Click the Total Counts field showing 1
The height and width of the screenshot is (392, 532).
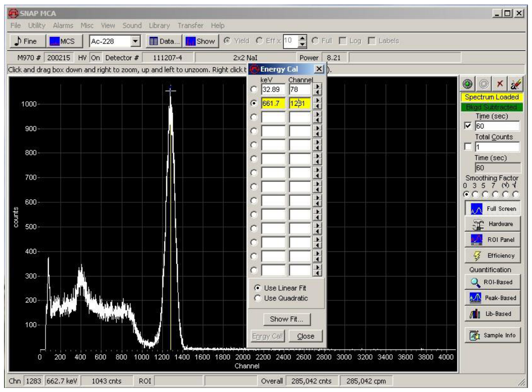pyautogui.click(x=497, y=147)
